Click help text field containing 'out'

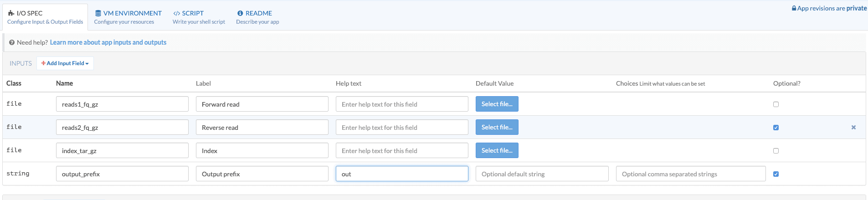(x=402, y=174)
